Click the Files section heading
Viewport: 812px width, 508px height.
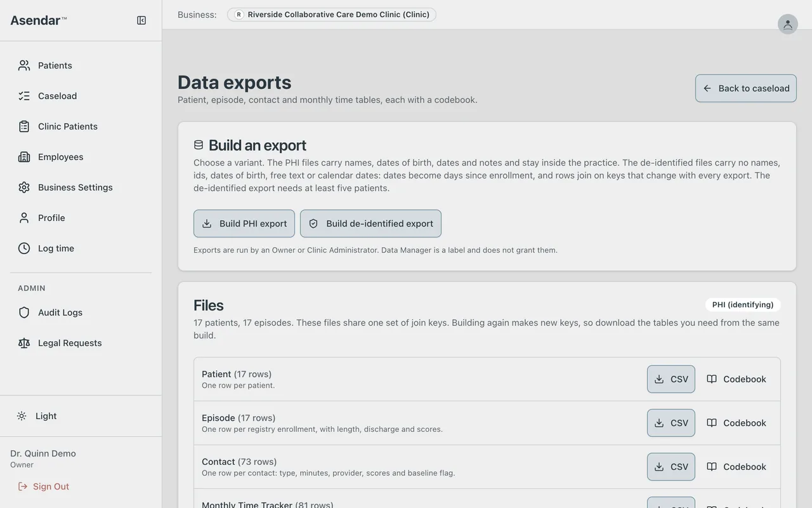pos(209,305)
